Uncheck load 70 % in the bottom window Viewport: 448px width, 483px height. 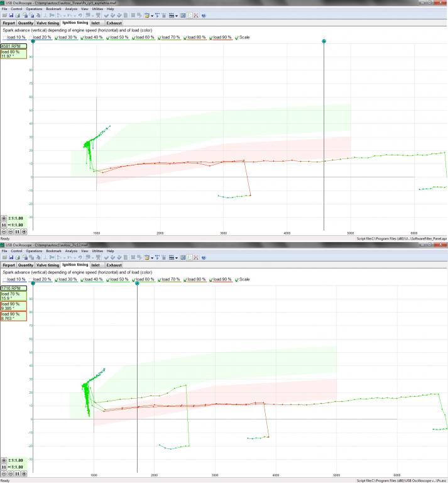click(x=160, y=280)
